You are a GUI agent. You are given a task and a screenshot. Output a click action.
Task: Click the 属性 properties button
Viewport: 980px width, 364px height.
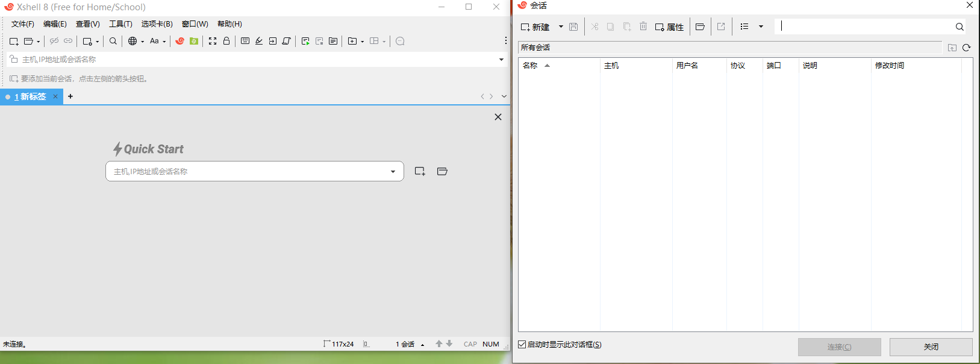(670, 27)
